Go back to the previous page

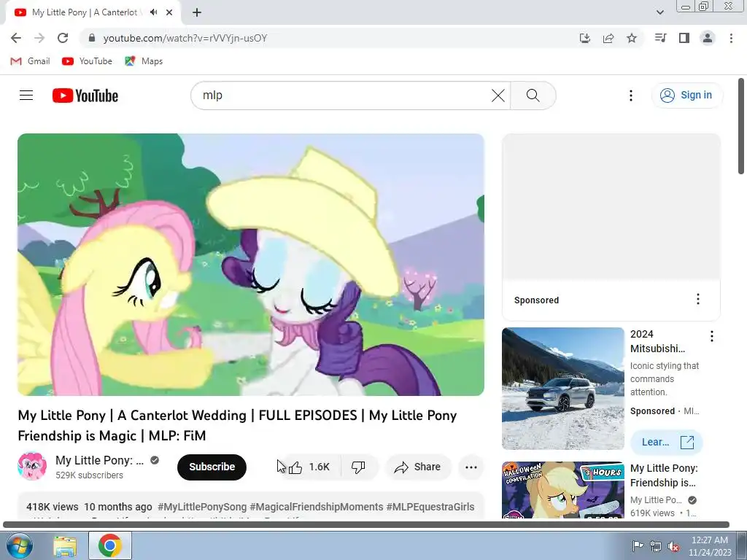click(16, 38)
